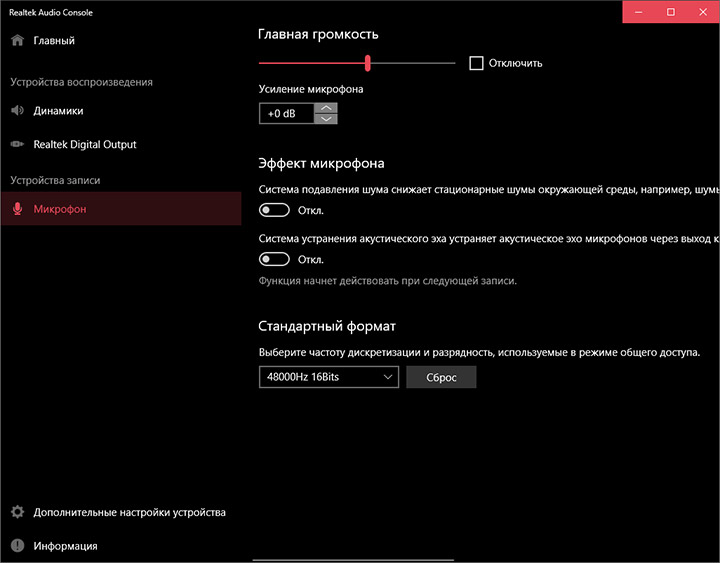Screen dimensions: 720x563
Task: Click the +0 dB boost value field
Action: (x=287, y=113)
